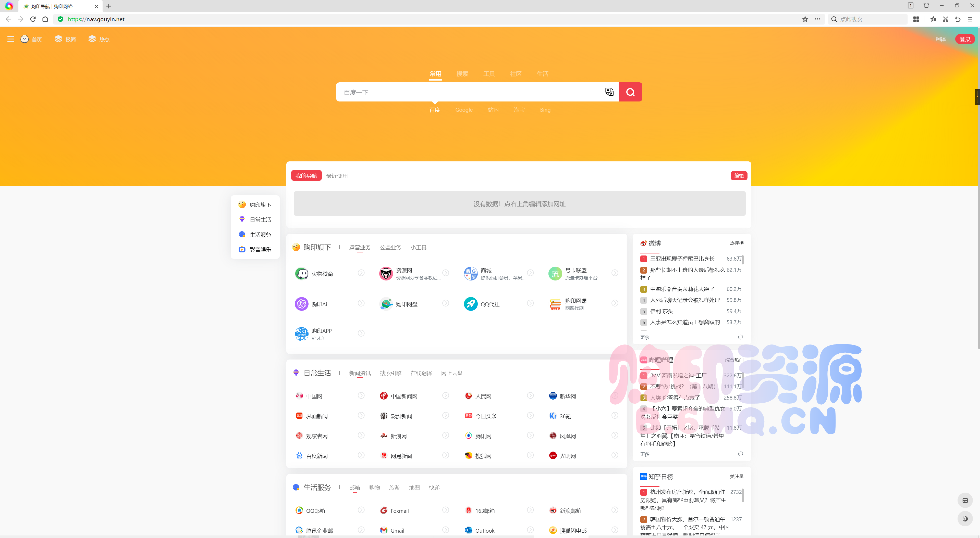Open the 热点 header link
The height and width of the screenshot is (538, 980).
[99, 39]
